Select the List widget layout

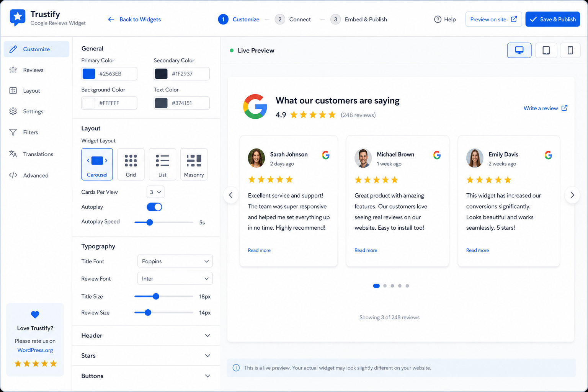[162, 164]
